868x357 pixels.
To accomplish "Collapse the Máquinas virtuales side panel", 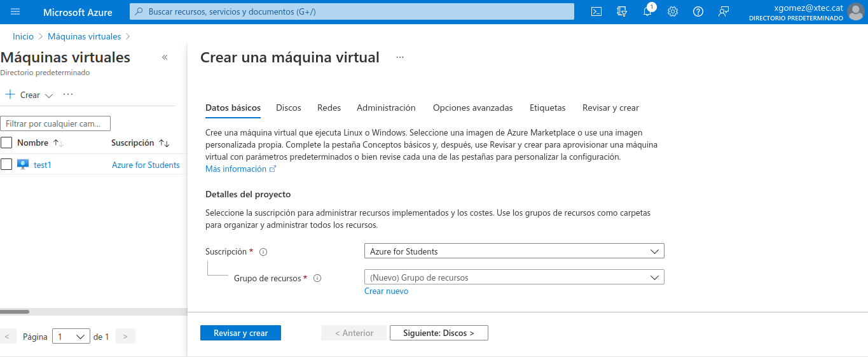I will (x=165, y=57).
